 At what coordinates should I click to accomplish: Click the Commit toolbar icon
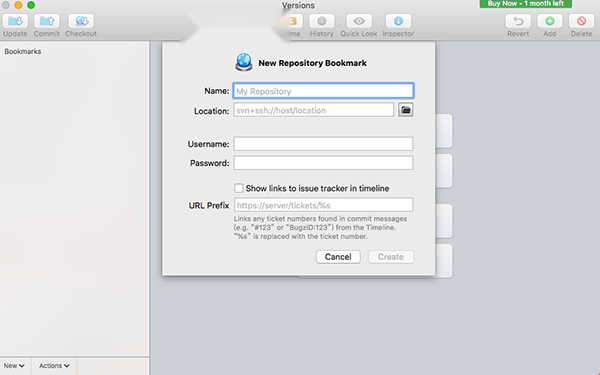pos(47,21)
